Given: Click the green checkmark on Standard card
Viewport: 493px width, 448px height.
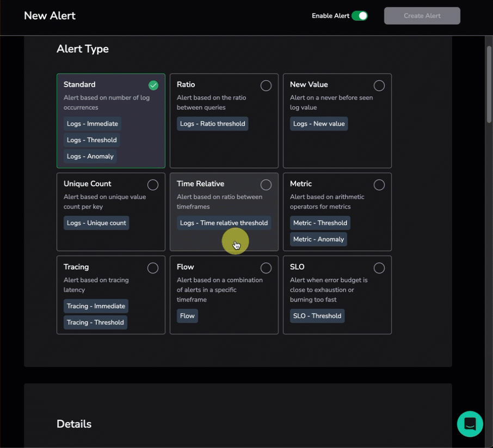Looking at the screenshot, I should point(153,85).
